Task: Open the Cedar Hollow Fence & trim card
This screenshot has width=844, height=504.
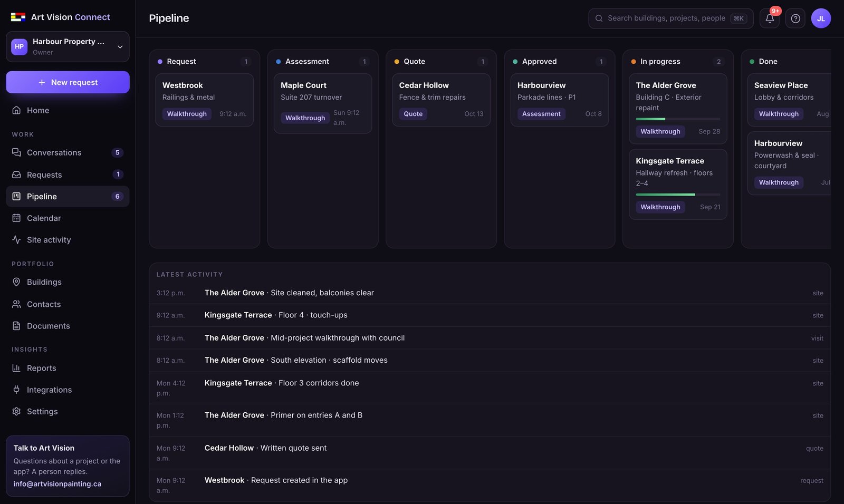Action: [441, 100]
